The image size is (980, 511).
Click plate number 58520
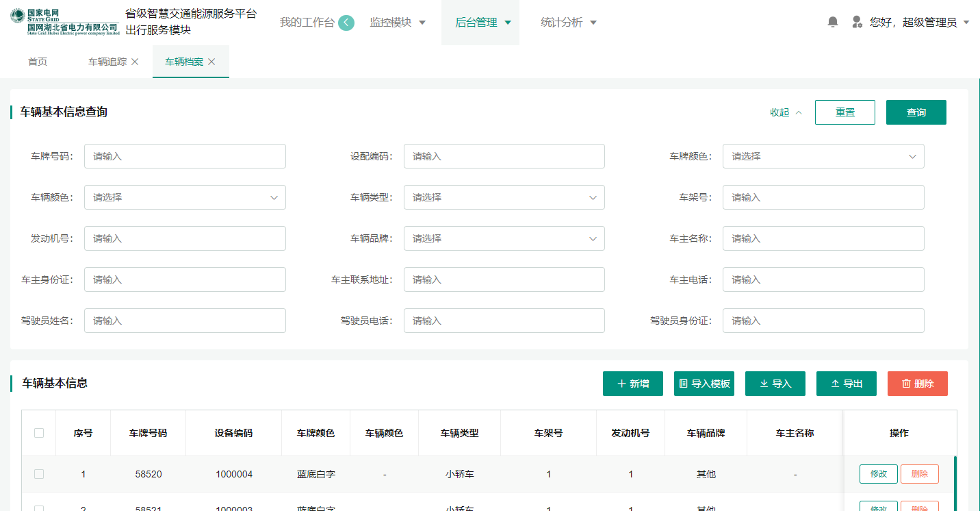tap(149, 474)
